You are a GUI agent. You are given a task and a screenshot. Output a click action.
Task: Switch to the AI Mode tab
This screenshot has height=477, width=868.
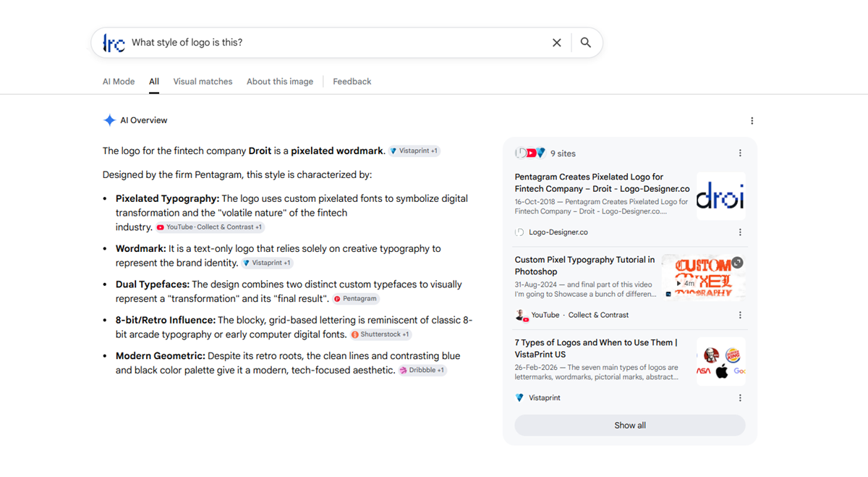tap(119, 82)
